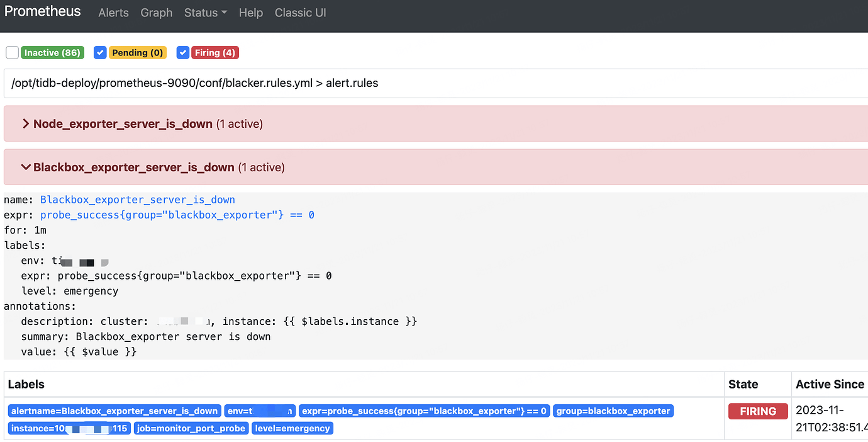Viewport: 868px width, 442px height.
Task: Expand the Node_exporter_server_is_down chevron
Action: [x=26, y=124]
